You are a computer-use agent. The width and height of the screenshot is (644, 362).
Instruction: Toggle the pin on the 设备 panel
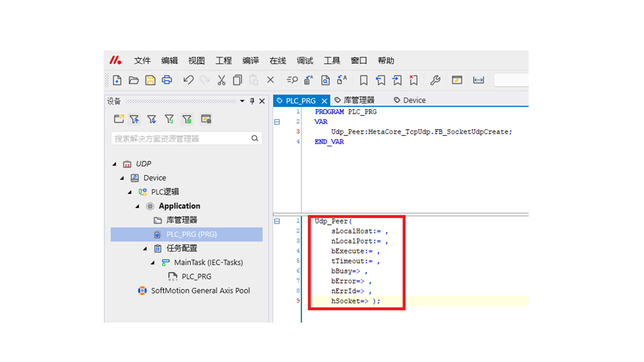pos(252,101)
